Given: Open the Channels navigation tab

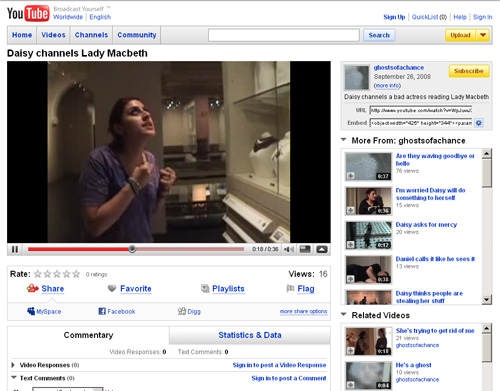Looking at the screenshot, I should tap(91, 35).
